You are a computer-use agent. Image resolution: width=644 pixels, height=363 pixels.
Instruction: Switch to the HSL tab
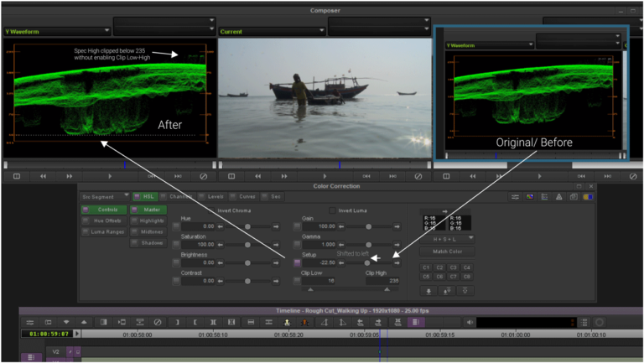[x=144, y=197]
